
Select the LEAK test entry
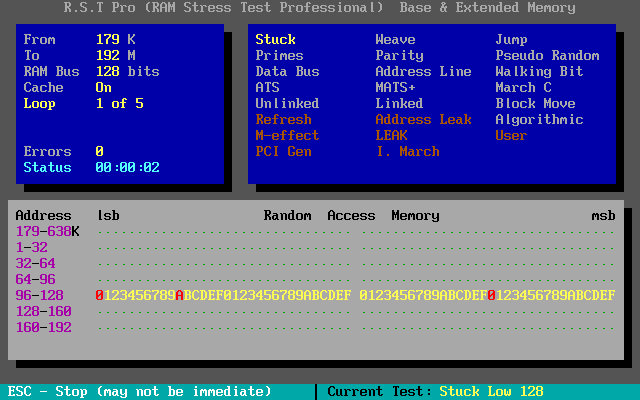pos(391,135)
